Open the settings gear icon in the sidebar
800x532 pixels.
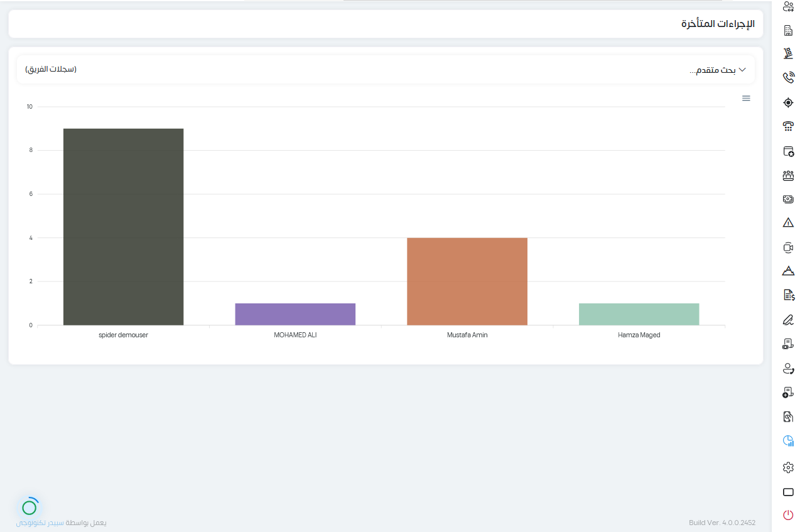788,467
